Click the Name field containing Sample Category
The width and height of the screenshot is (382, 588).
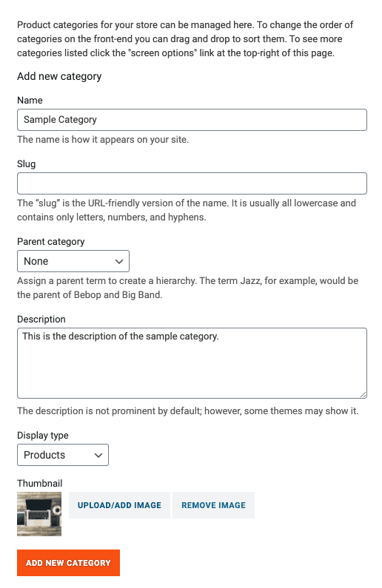pos(192,120)
